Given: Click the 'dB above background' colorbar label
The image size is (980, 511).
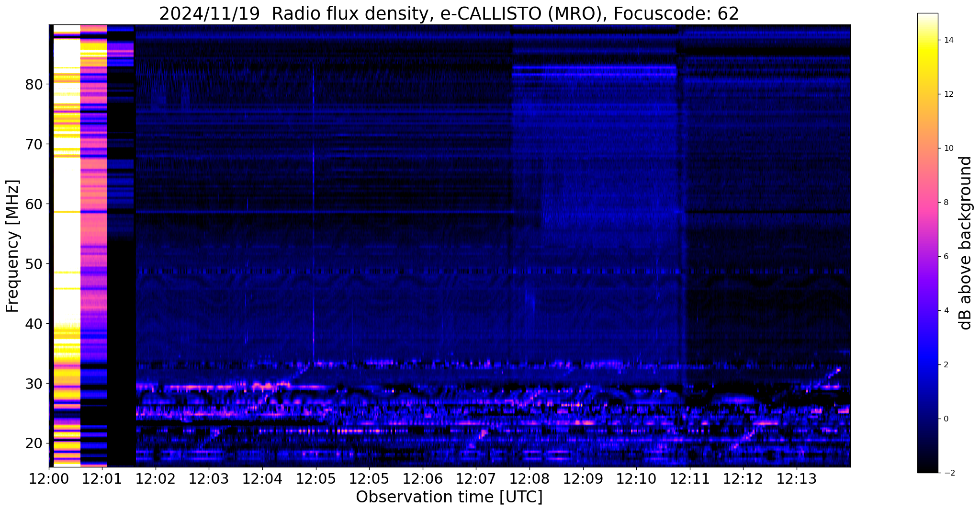Looking at the screenshot, I should pyautogui.click(x=966, y=243).
